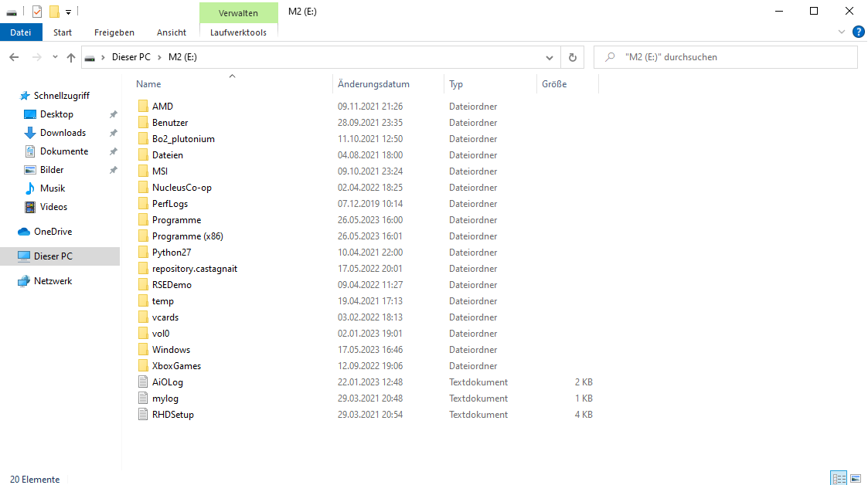868x485 pixels.
Task: Click the pin icon next to Desktop
Action: tap(113, 114)
